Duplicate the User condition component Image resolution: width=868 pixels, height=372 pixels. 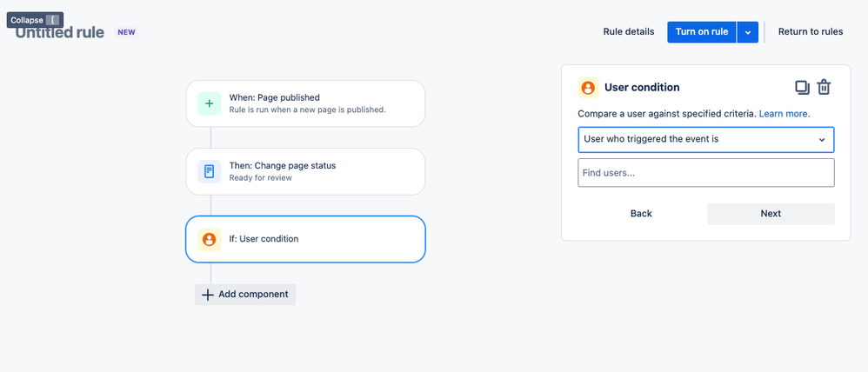coord(802,87)
